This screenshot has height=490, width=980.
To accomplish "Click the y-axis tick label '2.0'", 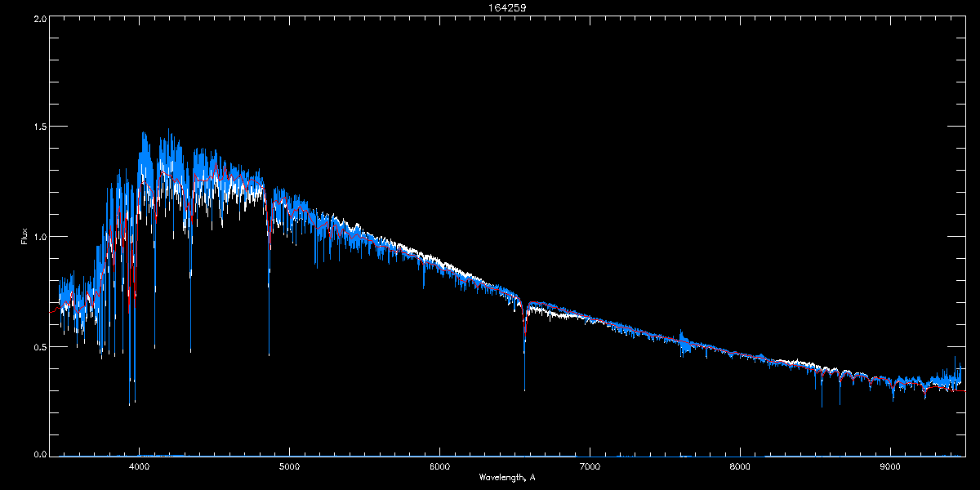I will coord(40,18).
